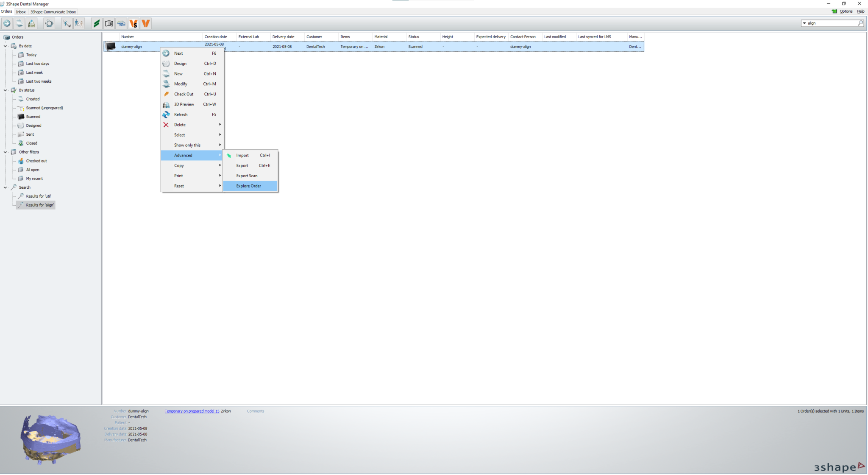Open Temporary on prepared model 15 link
Image resolution: width=868 pixels, height=475 pixels.
192,411
